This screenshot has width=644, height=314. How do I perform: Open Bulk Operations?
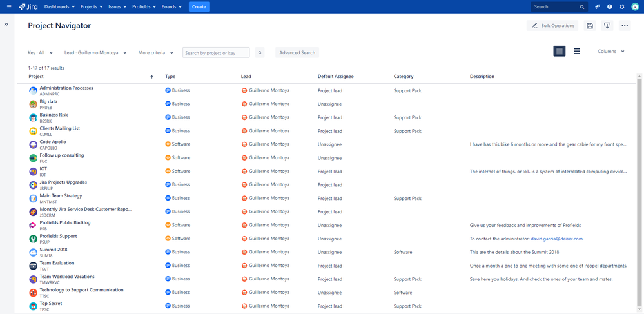tap(552, 26)
